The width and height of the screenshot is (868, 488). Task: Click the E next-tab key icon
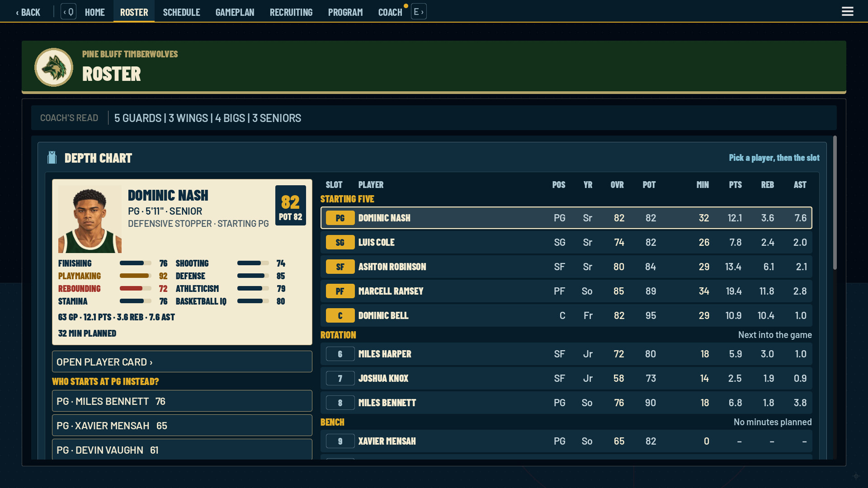tap(419, 12)
